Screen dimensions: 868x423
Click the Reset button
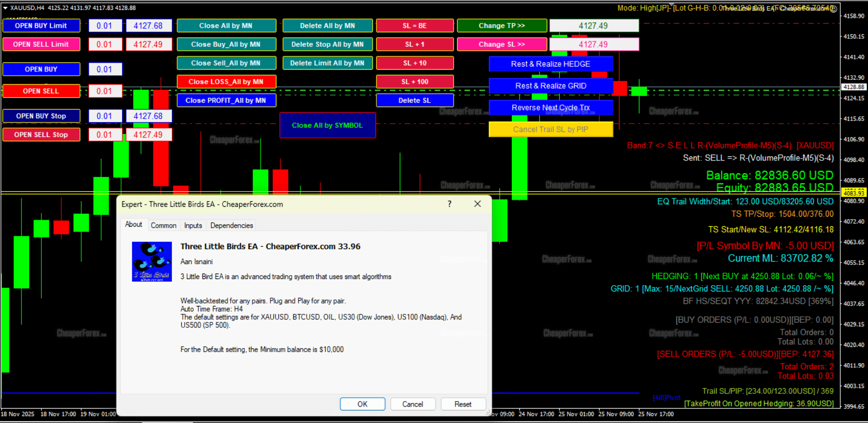coord(463,404)
